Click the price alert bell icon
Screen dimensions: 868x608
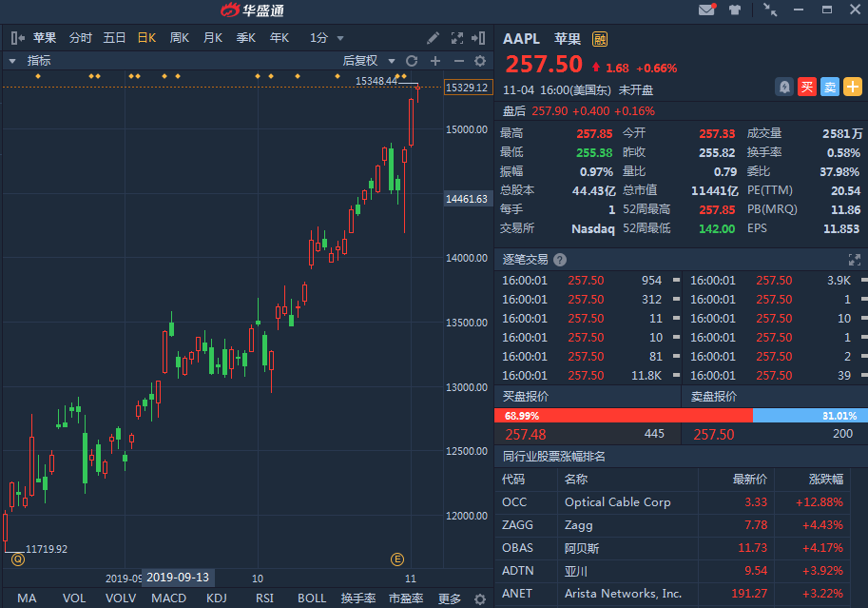[x=784, y=87]
